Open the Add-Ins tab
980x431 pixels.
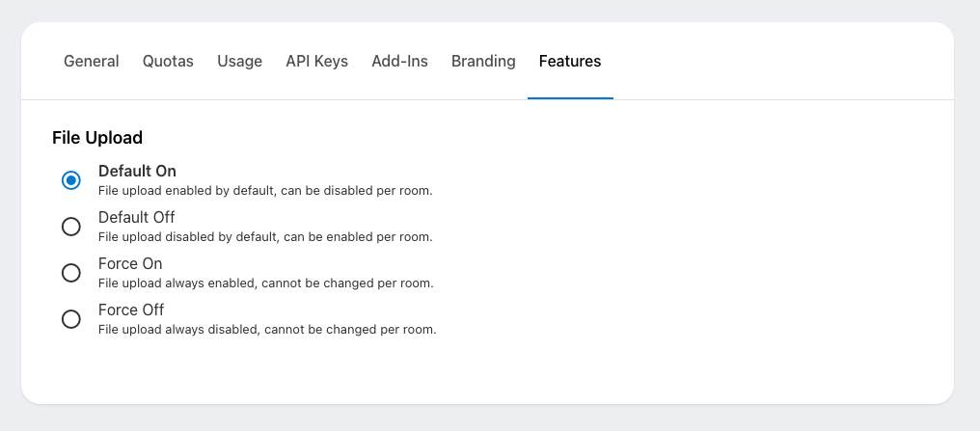(x=399, y=62)
